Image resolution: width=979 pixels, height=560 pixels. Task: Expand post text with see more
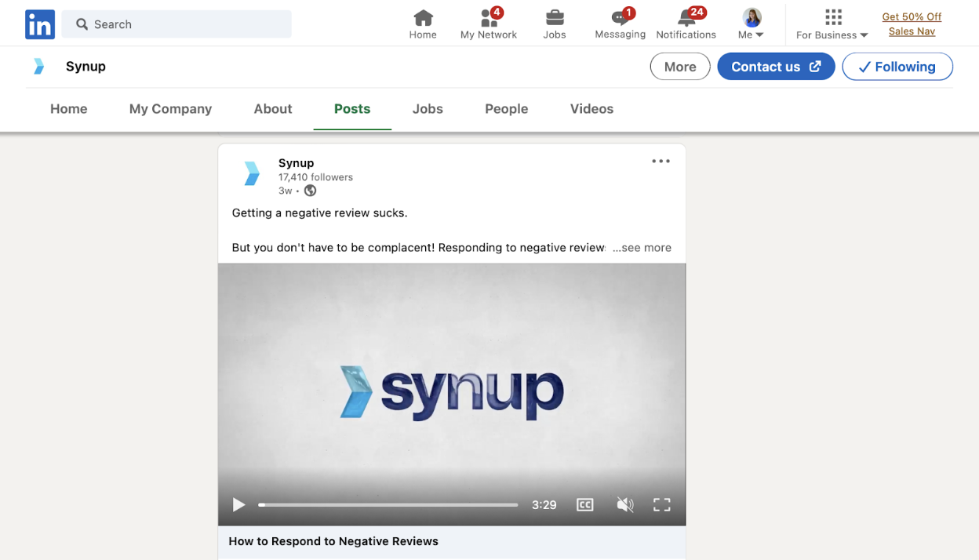642,248
